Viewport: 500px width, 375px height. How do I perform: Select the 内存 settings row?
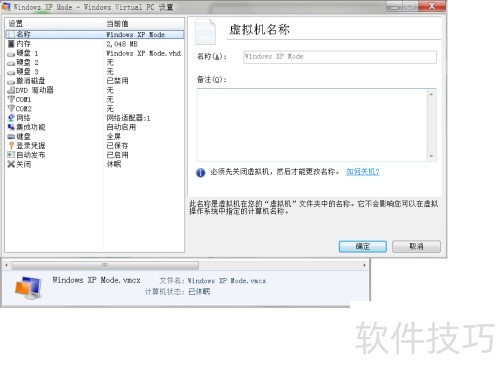[x=95, y=44]
